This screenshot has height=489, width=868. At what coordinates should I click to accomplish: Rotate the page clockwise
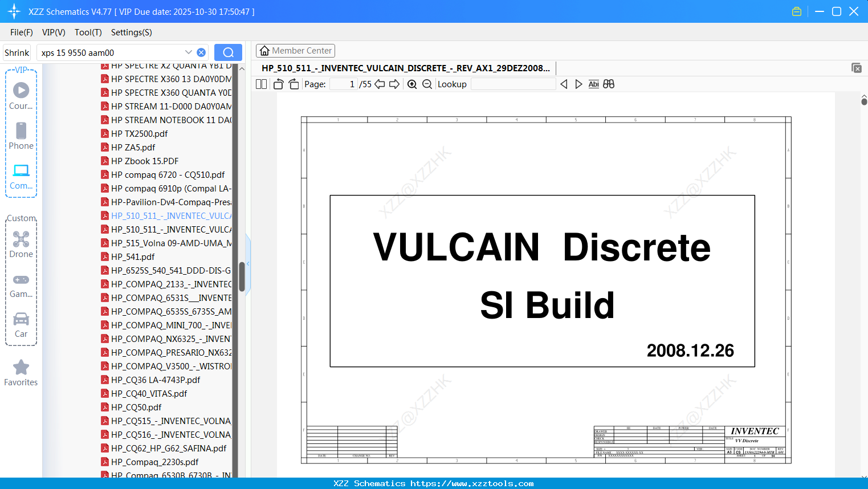(294, 84)
